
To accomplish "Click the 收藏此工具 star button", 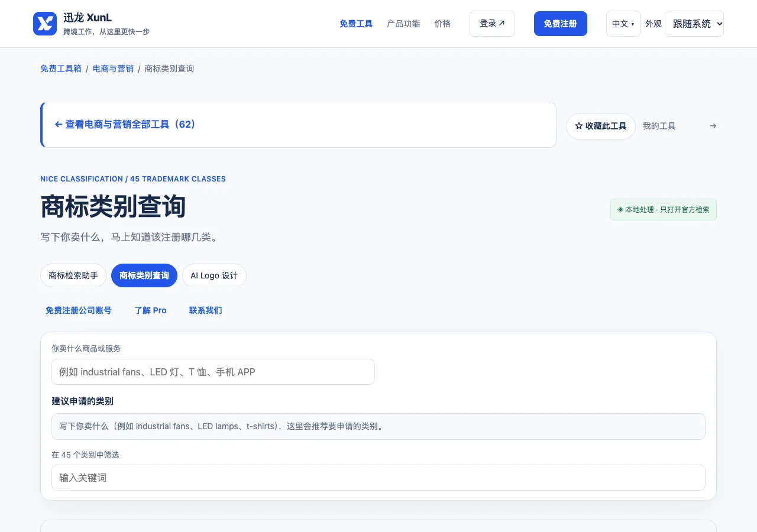I will click(x=601, y=126).
